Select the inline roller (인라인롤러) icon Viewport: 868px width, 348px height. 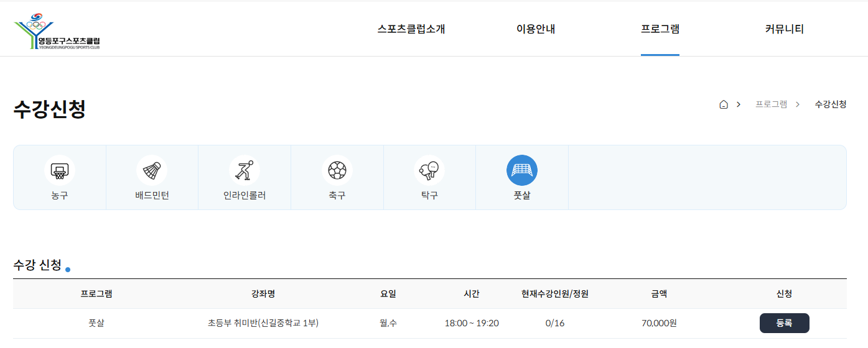245,170
